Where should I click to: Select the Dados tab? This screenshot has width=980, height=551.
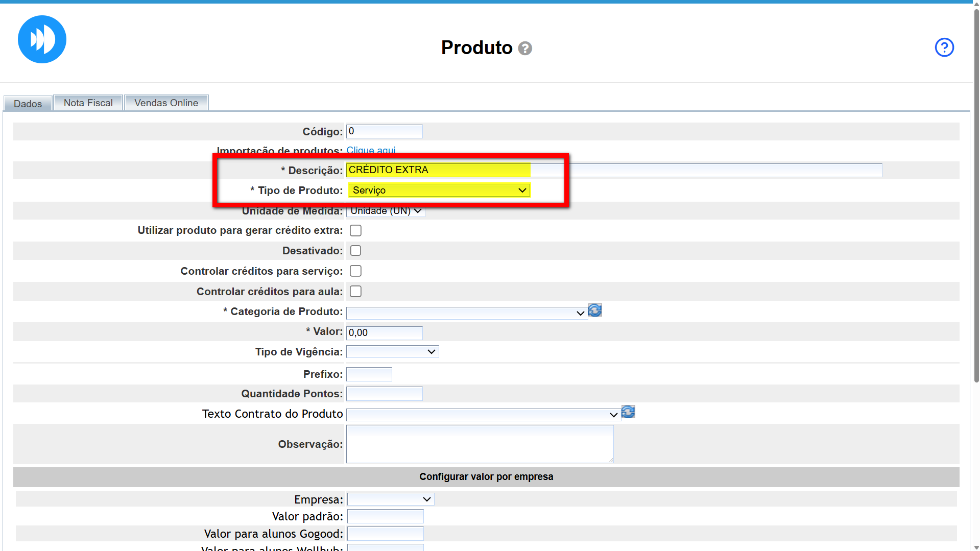(x=28, y=104)
